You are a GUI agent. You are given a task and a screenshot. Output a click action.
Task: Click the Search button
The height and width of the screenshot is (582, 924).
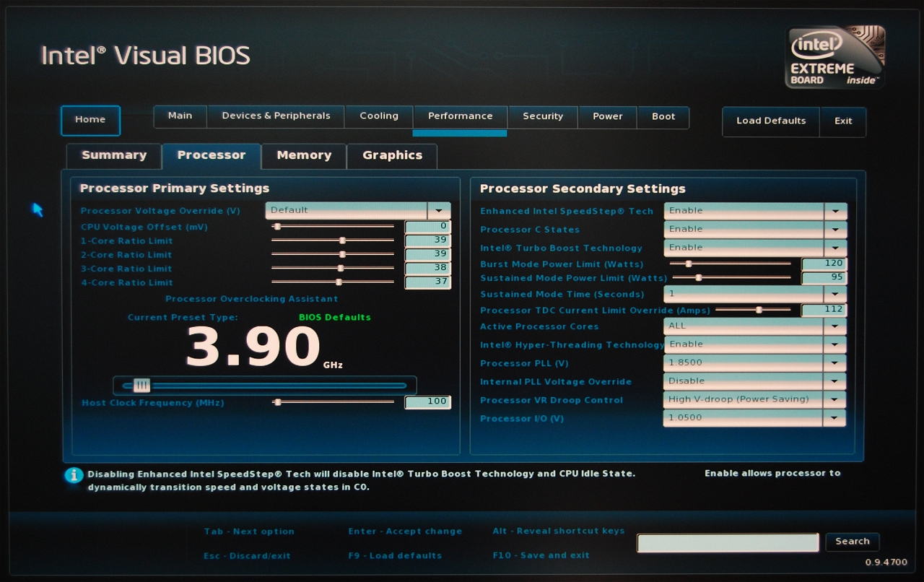point(853,542)
